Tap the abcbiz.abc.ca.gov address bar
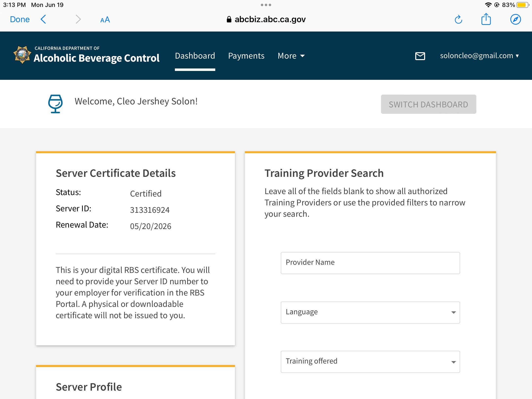The height and width of the screenshot is (399, 532). coord(266,19)
